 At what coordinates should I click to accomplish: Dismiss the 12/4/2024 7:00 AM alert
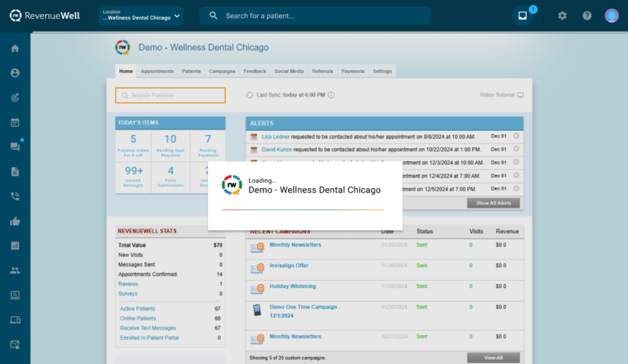(x=516, y=175)
